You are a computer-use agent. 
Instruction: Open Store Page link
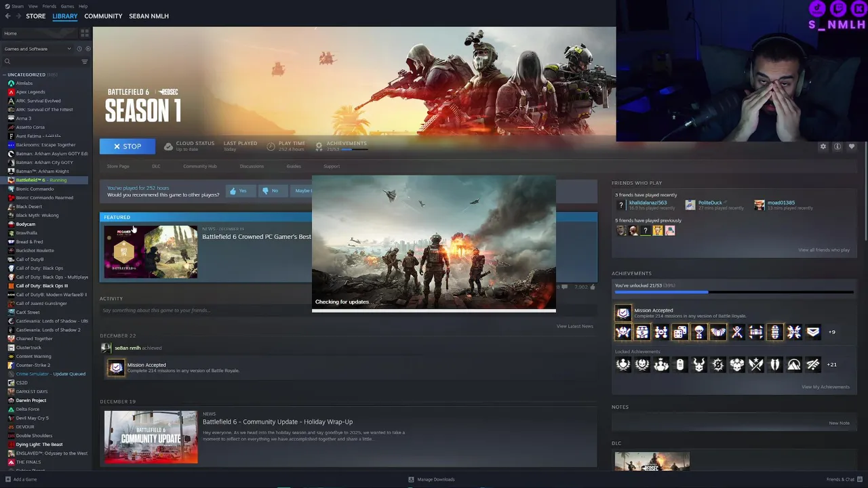coord(118,166)
